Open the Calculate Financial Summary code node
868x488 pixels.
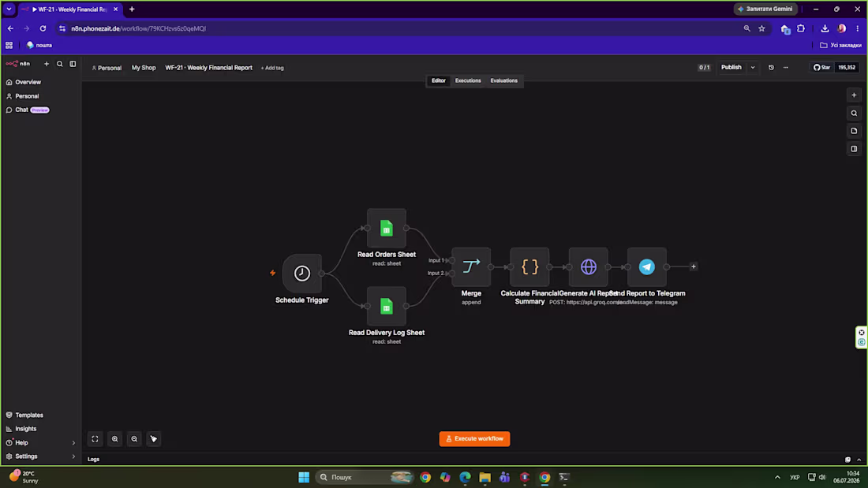coord(529,266)
